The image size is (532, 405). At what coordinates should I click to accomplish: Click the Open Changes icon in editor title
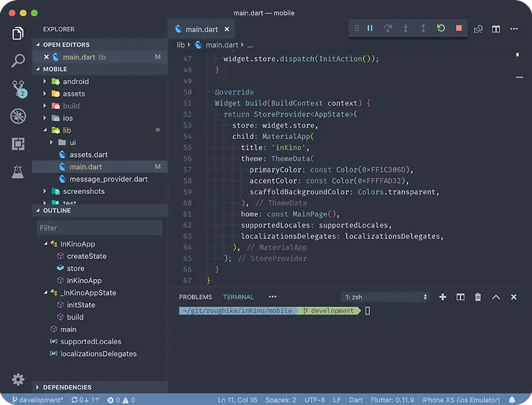click(x=478, y=29)
